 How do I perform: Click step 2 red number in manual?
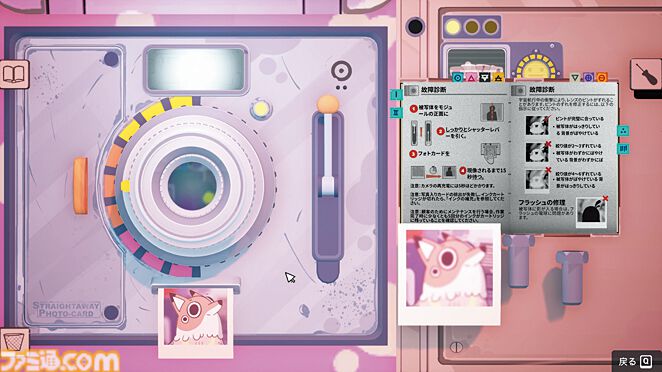pos(440,131)
